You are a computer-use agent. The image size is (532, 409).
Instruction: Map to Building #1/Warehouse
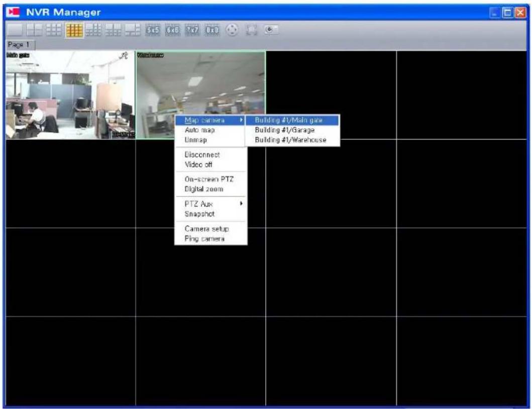click(292, 140)
